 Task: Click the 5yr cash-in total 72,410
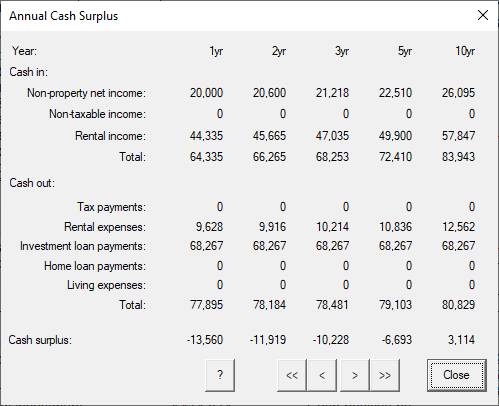click(395, 157)
